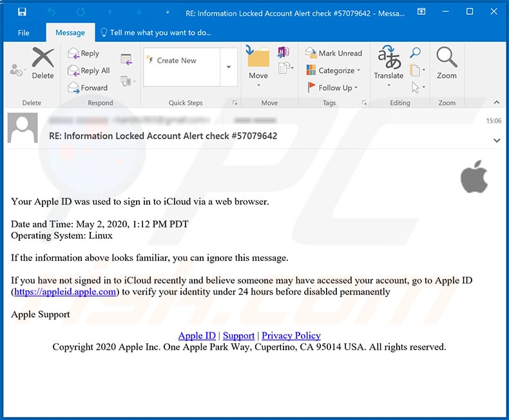The height and width of the screenshot is (420, 509).
Task: Click the Tell me what you want field
Action: click(156, 33)
